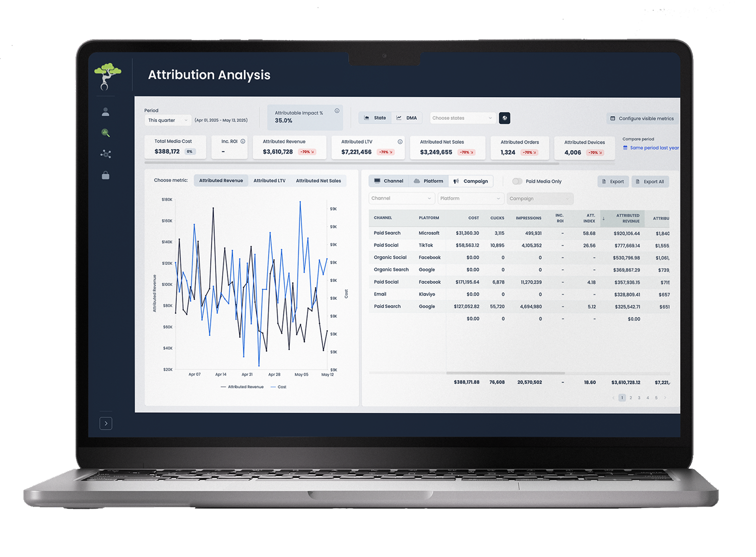Click the Organic Search channel cell
Viewport: 756px width, 557px height.
click(391, 270)
